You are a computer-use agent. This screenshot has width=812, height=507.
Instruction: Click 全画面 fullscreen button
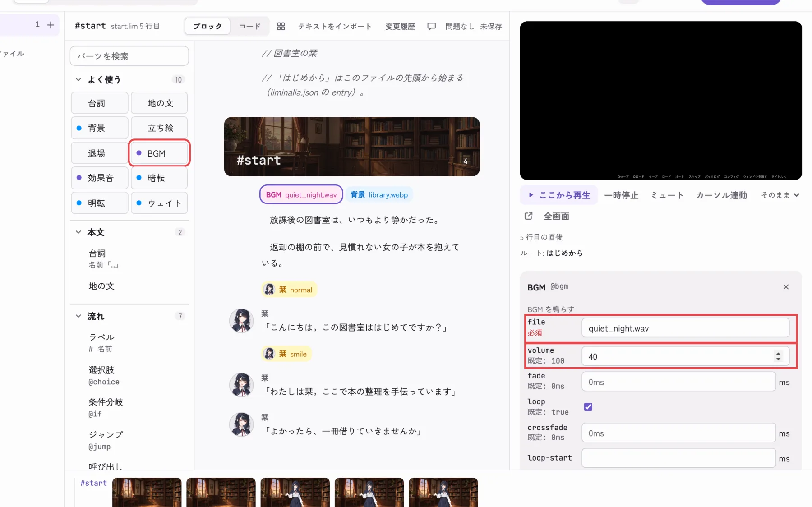(x=556, y=216)
